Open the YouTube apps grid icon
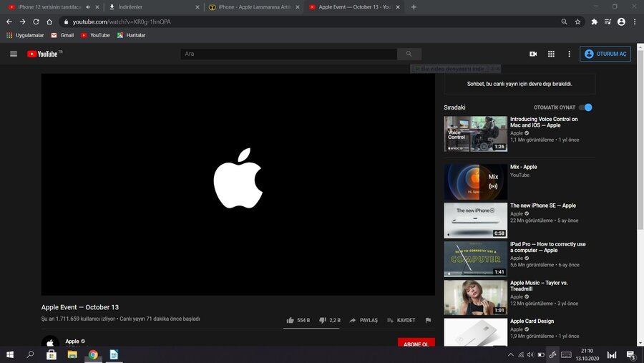644x363 pixels. [x=551, y=54]
